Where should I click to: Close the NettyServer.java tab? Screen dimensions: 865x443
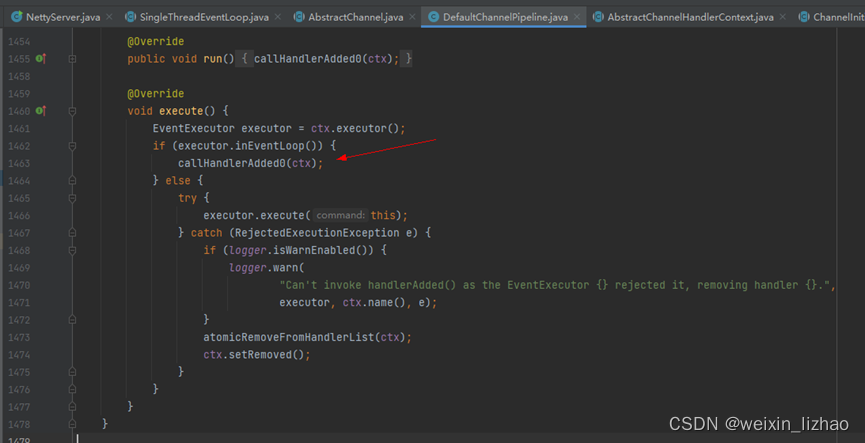(109, 17)
